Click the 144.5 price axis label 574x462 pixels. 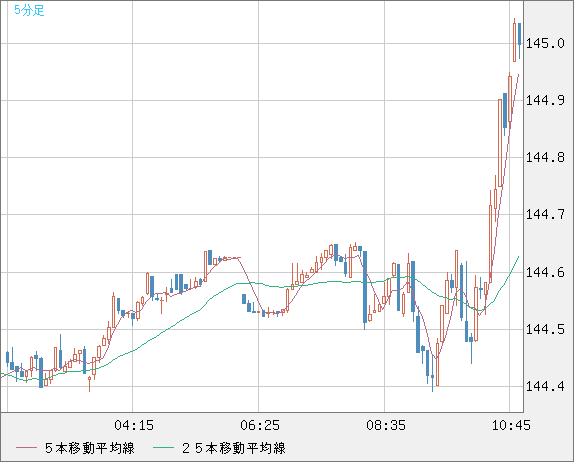click(x=545, y=329)
